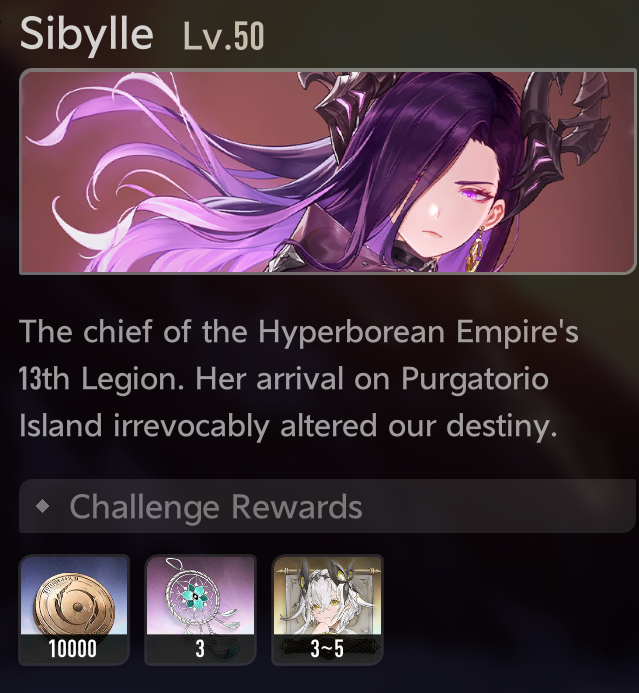The height and width of the screenshot is (693, 639).
Task: Select the dreamcatcher reward item icon
Action: pos(201,609)
